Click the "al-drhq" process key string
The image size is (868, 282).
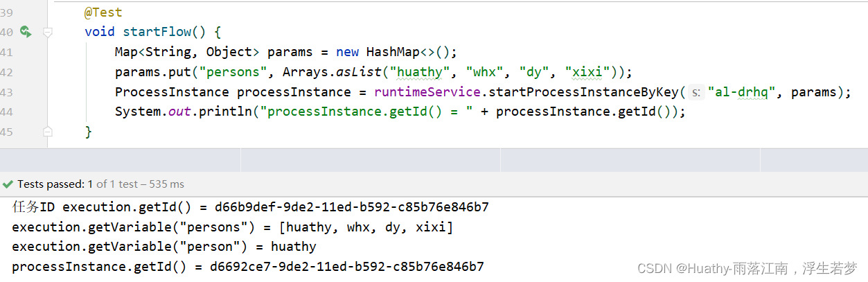pyautogui.click(x=741, y=92)
